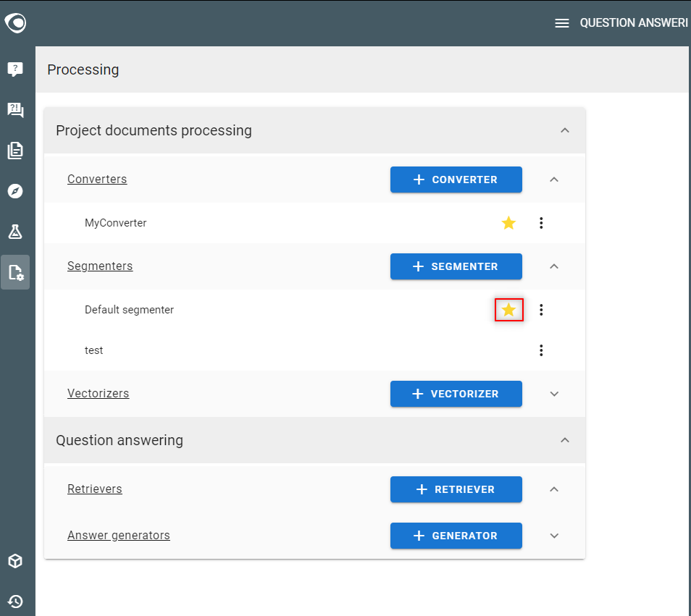Screen dimensions: 691x616
Task: Click the app logo in top corner
Action: tap(15, 23)
